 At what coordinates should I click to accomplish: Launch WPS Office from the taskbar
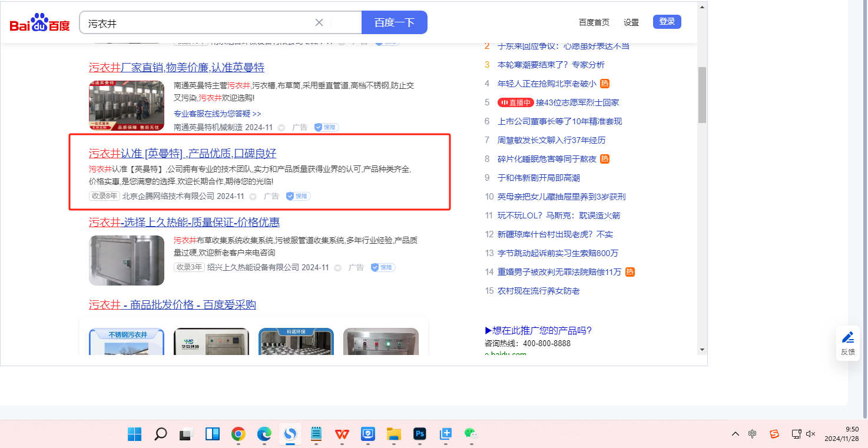click(x=342, y=434)
